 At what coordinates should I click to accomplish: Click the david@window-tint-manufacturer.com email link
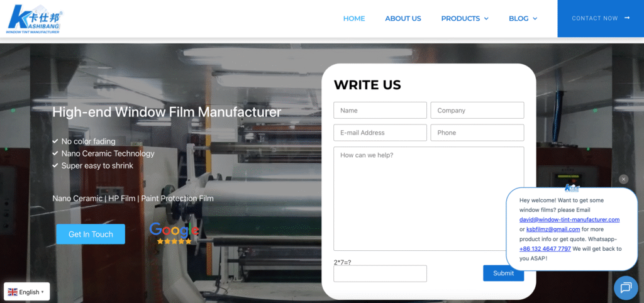coord(569,219)
